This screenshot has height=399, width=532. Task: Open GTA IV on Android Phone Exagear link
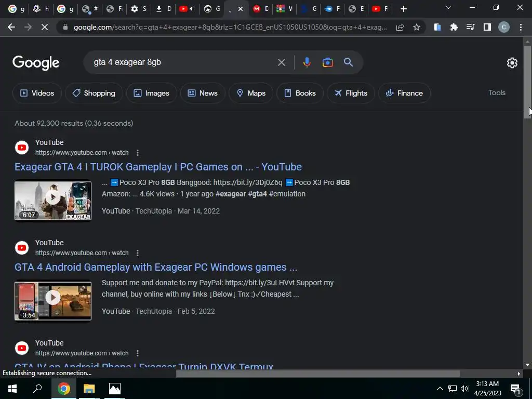[x=144, y=366]
